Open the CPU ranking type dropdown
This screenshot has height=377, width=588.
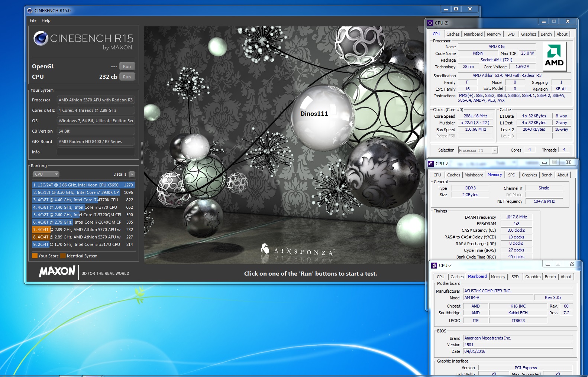46,174
